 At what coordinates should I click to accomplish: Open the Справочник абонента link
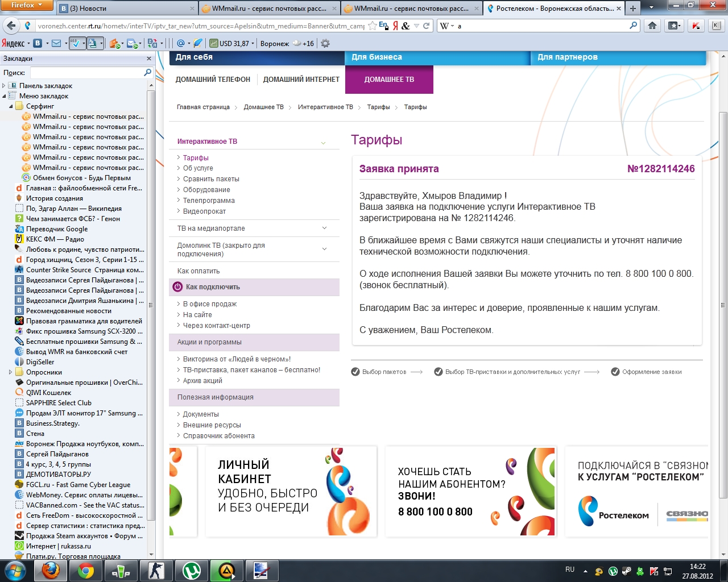tap(219, 436)
